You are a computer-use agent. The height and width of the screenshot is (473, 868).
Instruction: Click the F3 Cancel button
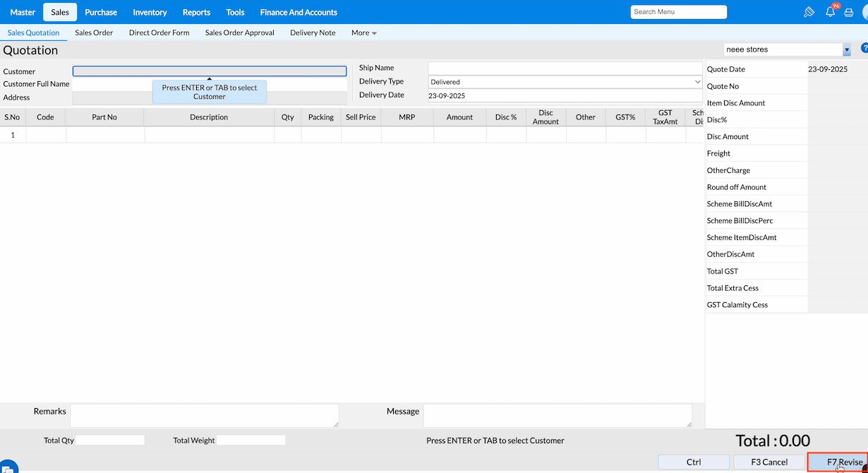(x=769, y=462)
